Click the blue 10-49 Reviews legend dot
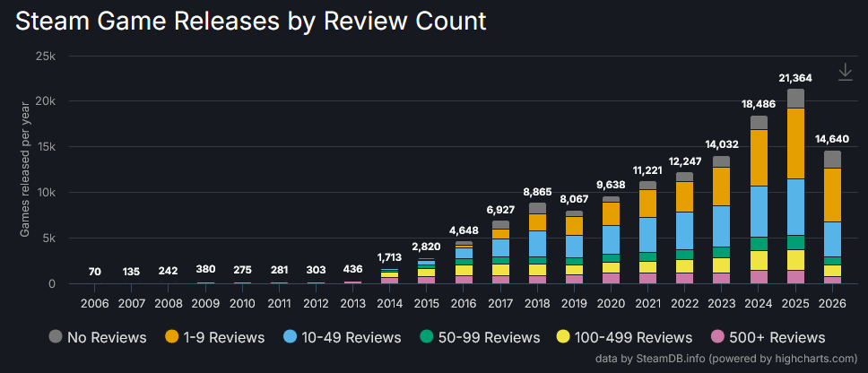Screen dimensions: 868x373 coord(291,336)
